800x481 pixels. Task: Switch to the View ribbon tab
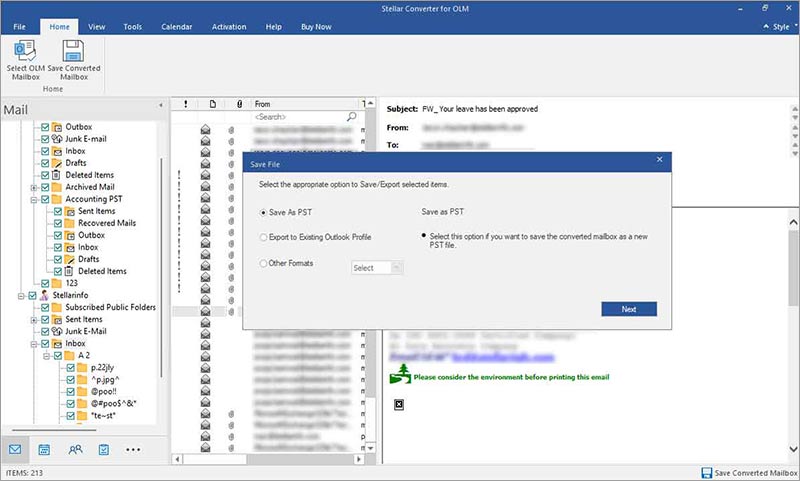tap(96, 27)
